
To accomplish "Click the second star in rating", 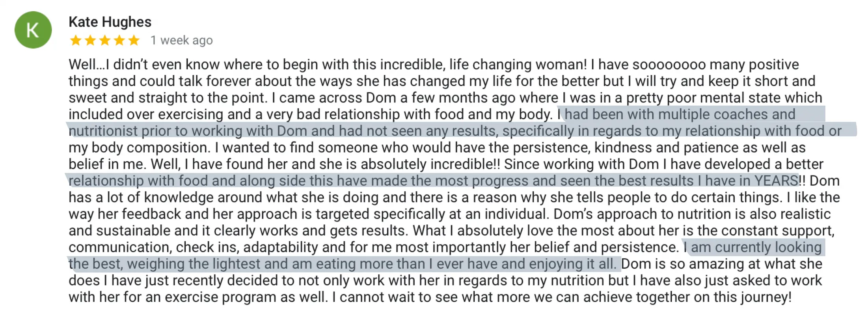I will coord(90,40).
